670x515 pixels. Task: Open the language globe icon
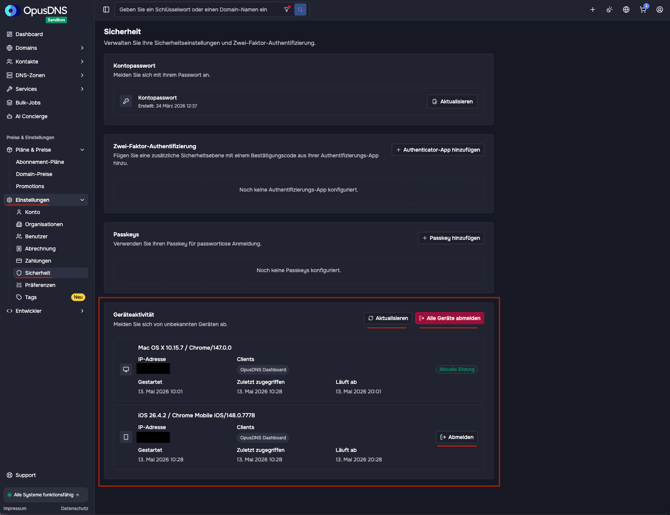626,9
